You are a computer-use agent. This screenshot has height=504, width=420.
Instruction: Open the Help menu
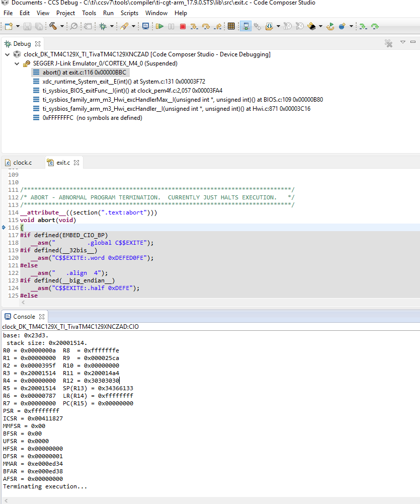coord(181,13)
